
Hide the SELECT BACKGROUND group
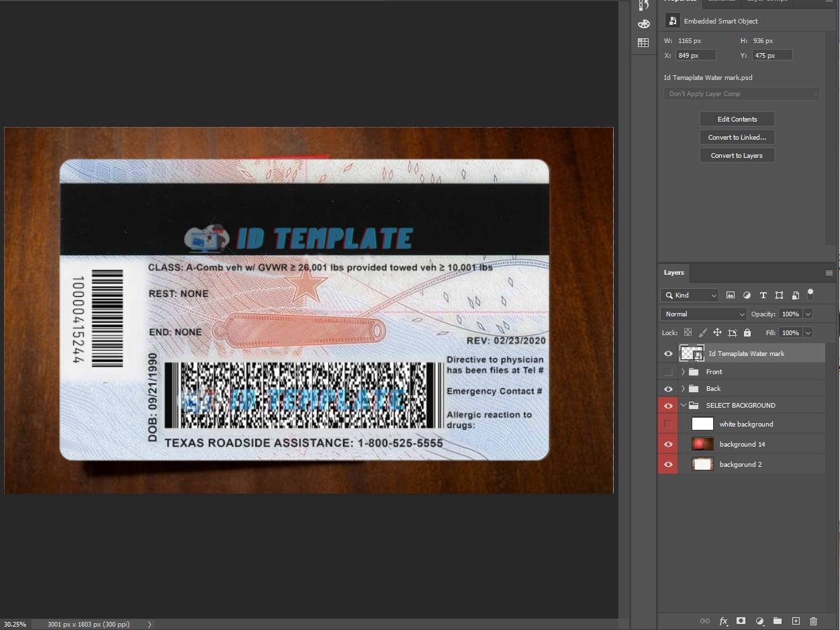tap(668, 405)
